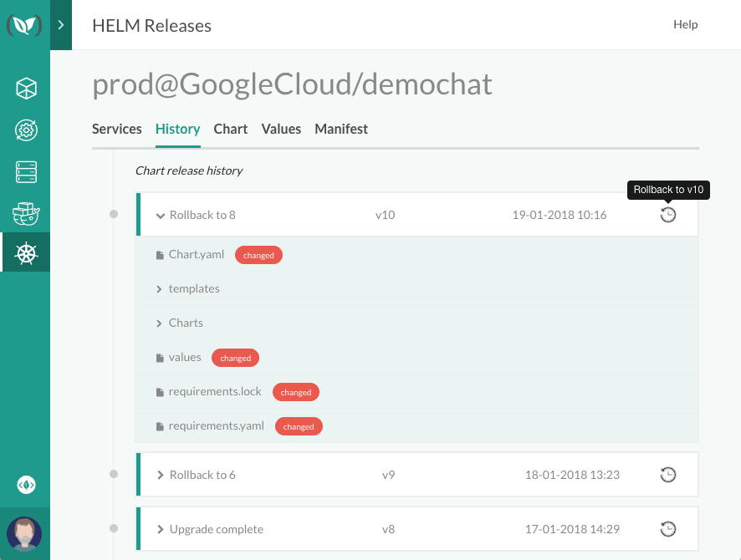Switch to the Chart tab
Image resolution: width=741 pixels, height=560 pixels.
230,129
